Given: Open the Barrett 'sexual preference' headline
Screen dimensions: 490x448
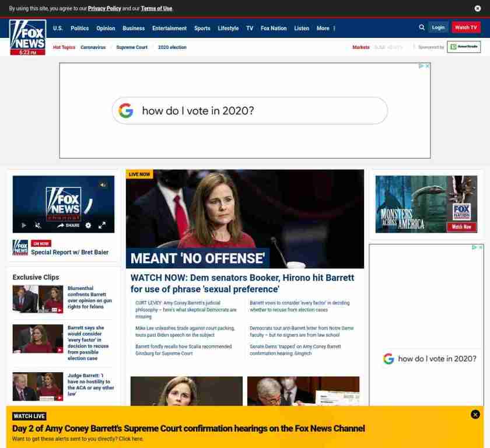Looking at the screenshot, I should tap(242, 283).
